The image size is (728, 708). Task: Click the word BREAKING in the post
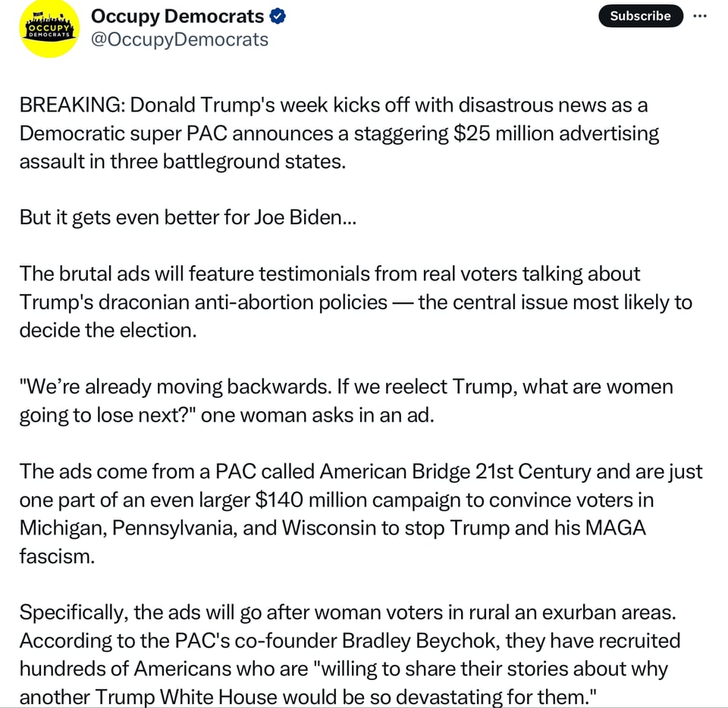pos(71,105)
